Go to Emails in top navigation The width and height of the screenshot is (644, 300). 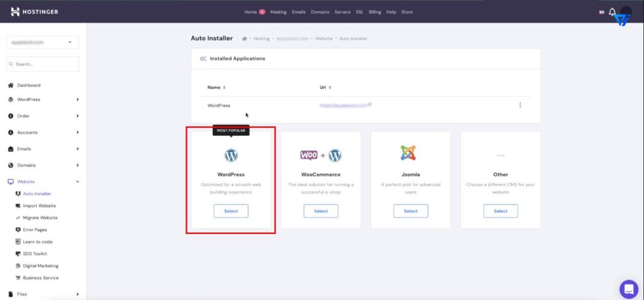[x=299, y=12]
